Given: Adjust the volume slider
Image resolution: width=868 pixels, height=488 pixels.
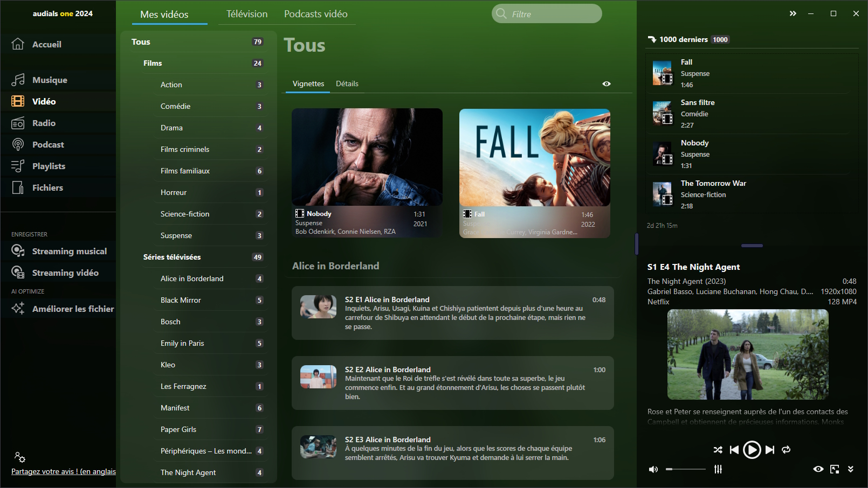Looking at the screenshot, I should pyautogui.click(x=685, y=469).
